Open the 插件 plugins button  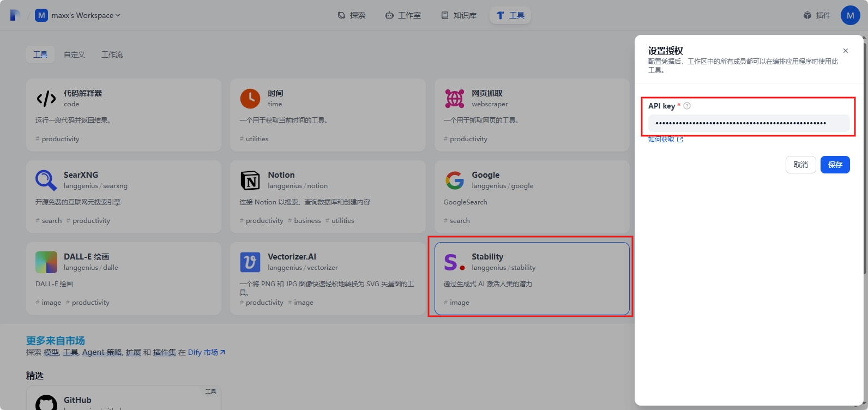tap(817, 15)
